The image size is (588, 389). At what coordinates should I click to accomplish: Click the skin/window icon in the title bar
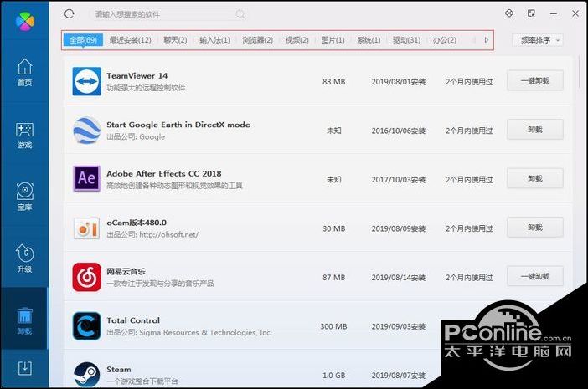pyautogui.click(x=531, y=13)
